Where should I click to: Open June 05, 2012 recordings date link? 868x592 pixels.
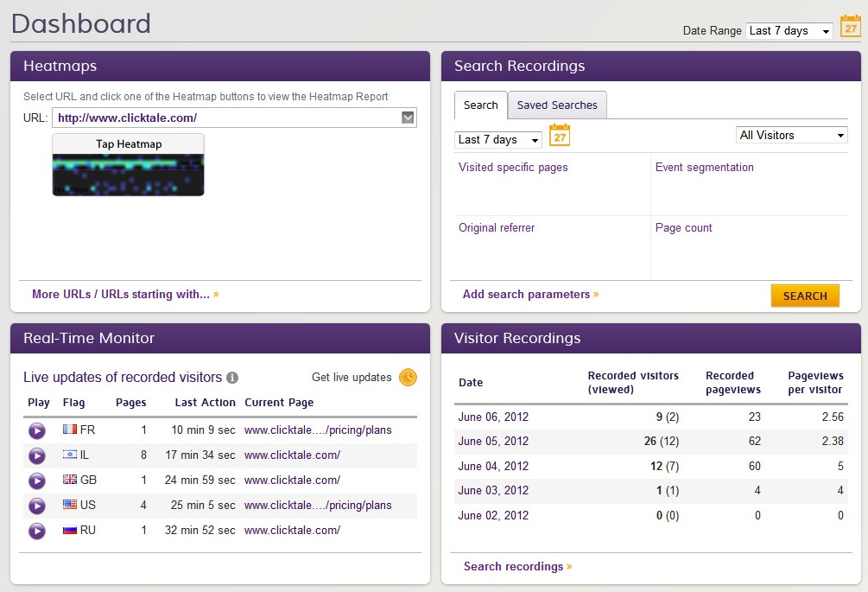(x=493, y=442)
